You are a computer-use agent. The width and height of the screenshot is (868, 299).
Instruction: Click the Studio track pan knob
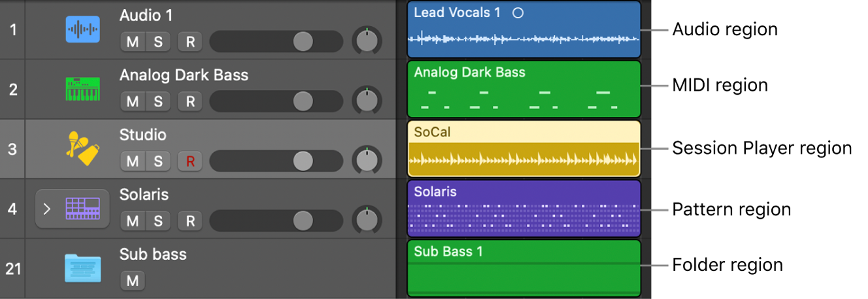(x=367, y=161)
